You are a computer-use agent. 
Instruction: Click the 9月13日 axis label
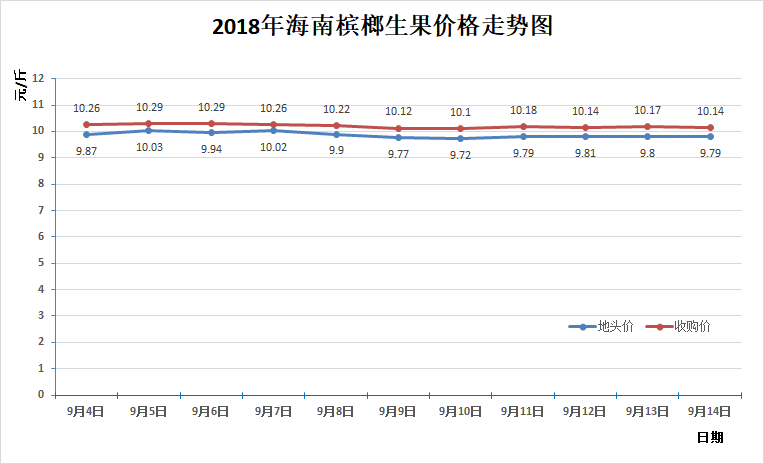(648, 411)
